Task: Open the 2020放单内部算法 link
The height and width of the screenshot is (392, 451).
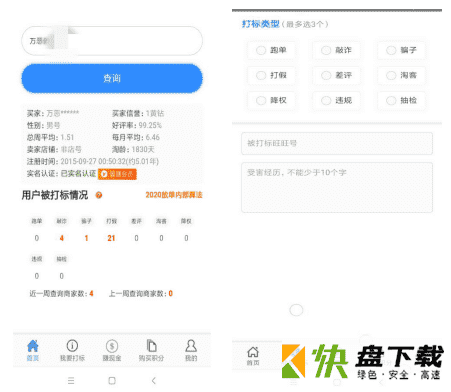Action: pyautogui.click(x=174, y=195)
